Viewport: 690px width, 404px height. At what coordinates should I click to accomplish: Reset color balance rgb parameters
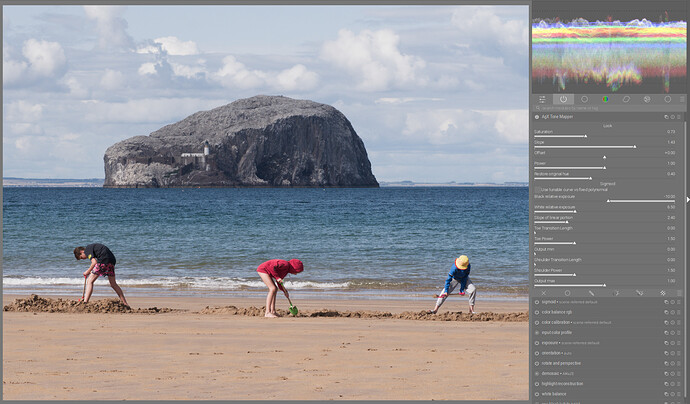672,312
